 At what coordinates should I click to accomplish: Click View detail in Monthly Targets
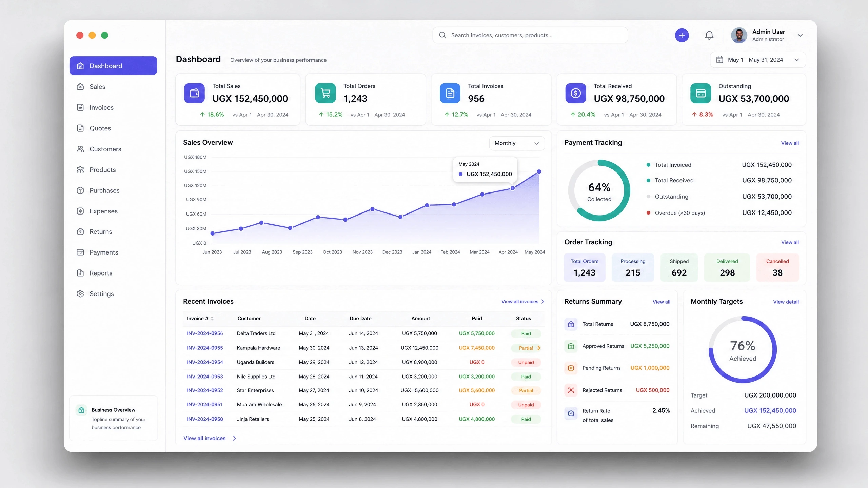(x=786, y=302)
